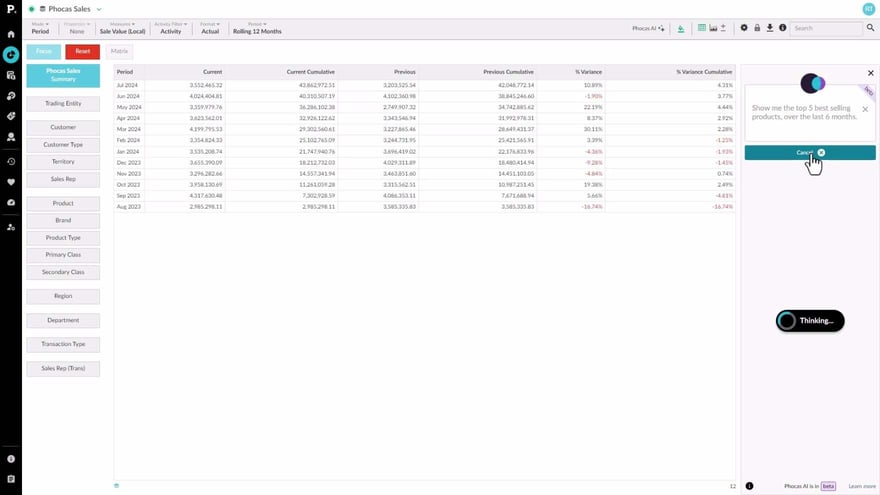Close the Phocas AI panel
Viewport: 880px width, 495px height.
(x=870, y=73)
